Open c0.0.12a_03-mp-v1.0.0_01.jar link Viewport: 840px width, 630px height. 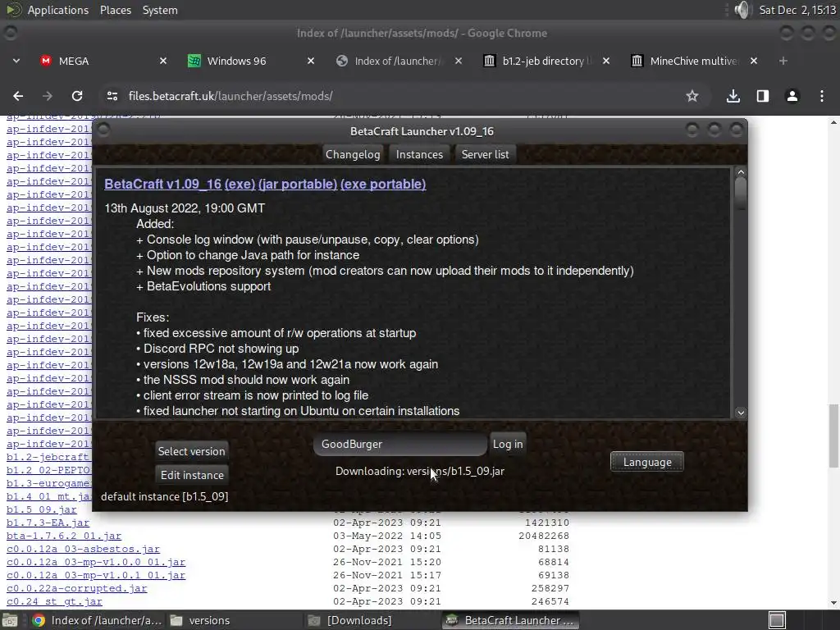96,562
